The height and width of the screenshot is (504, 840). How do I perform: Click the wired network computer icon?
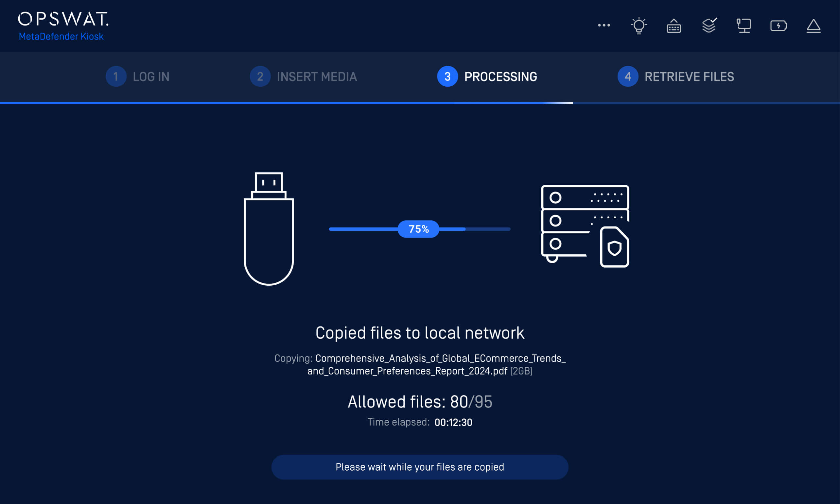click(x=744, y=25)
